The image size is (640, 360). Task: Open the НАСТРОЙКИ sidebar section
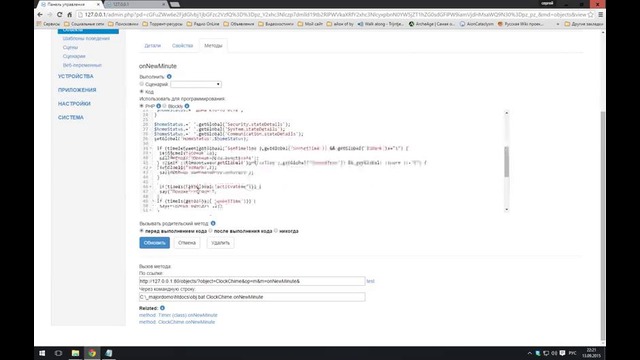(x=74, y=104)
